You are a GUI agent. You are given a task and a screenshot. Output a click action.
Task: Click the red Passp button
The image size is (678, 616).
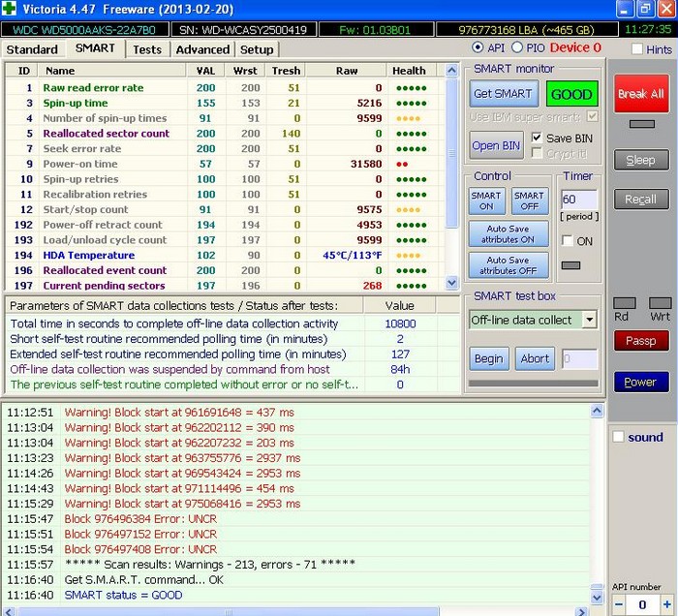tap(640, 341)
